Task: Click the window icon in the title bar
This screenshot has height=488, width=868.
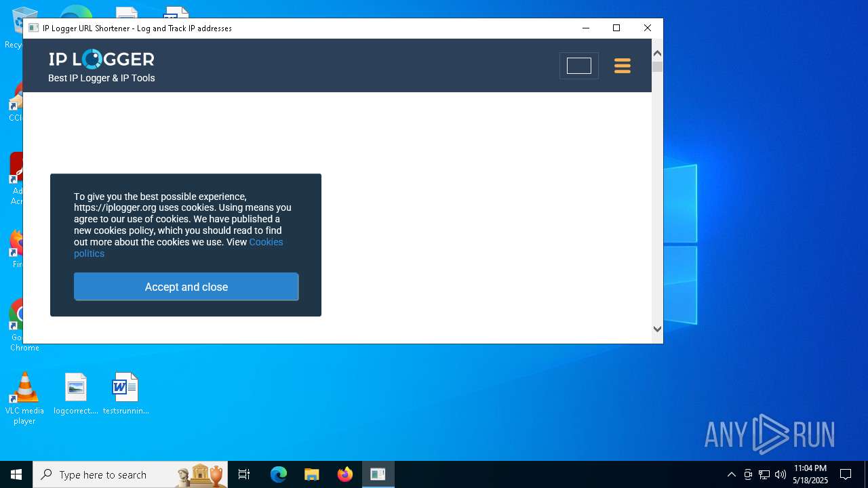Action: [x=33, y=28]
